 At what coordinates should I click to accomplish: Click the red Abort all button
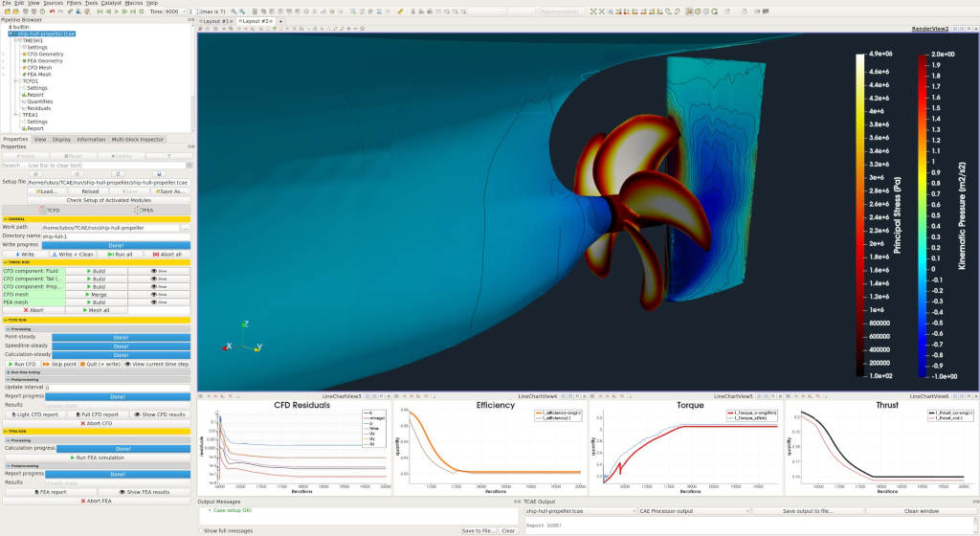pyautogui.click(x=167, y=255)
